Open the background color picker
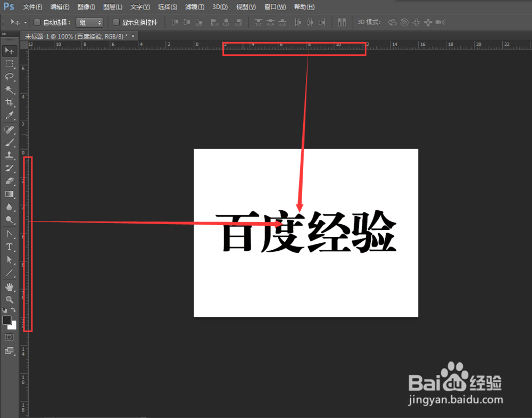532x418 pixels. (13, 326)
